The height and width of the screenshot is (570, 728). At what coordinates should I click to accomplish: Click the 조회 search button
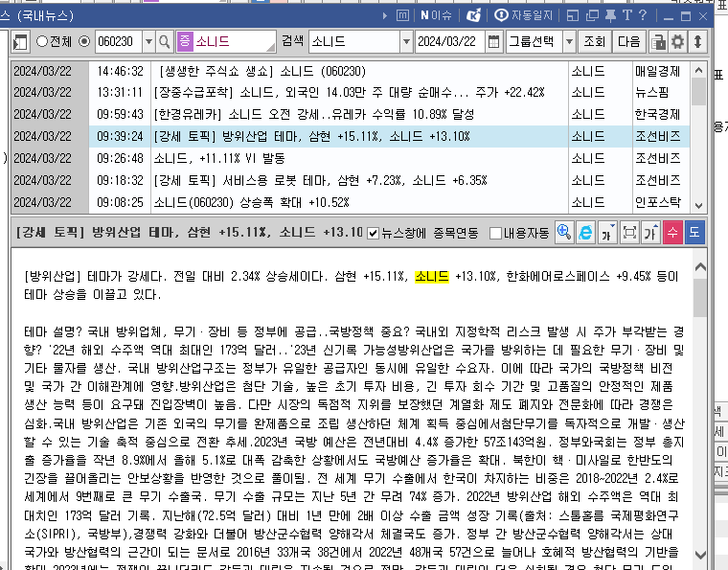[x=594, y=42]
